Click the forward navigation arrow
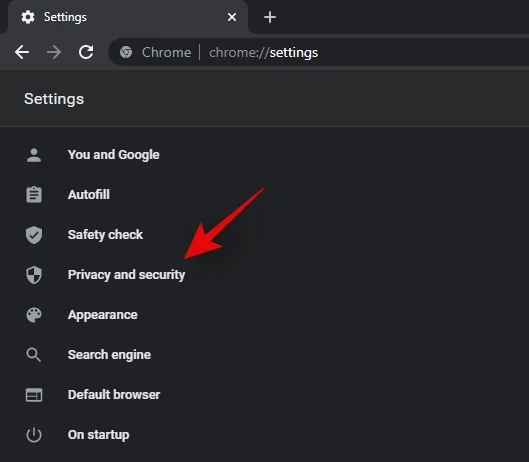Image resolution: width=529 pixels, height=462 pixels. tap(54, 52)
